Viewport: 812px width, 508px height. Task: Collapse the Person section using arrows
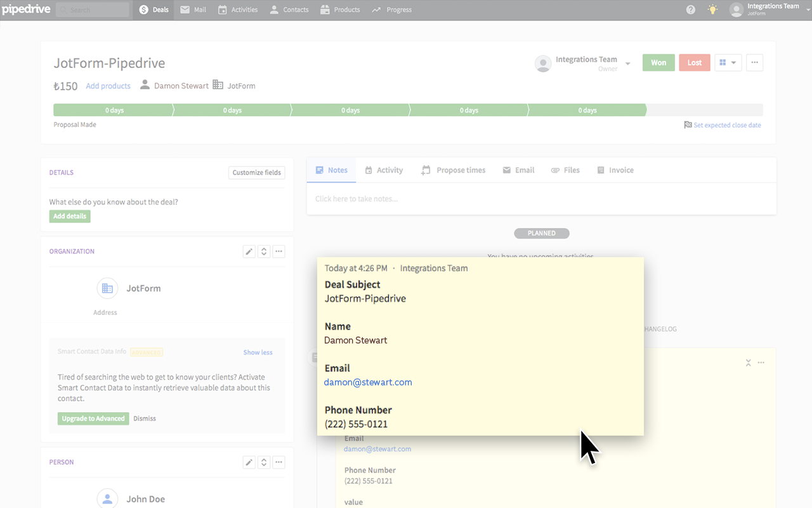(x=264, y=462)
